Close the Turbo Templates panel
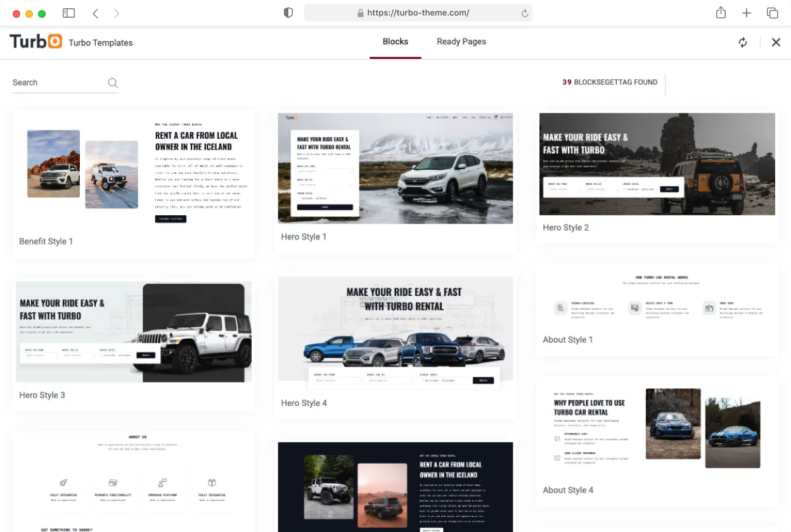 pos(776,42)
